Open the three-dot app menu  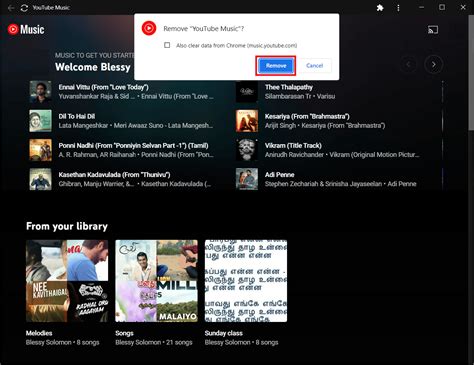[x=398, y=8]
